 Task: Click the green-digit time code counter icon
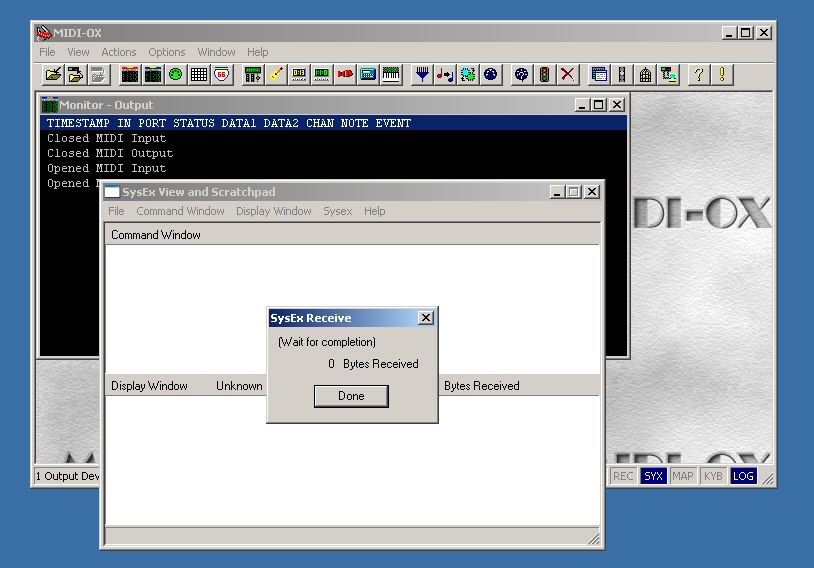(321, 75)
